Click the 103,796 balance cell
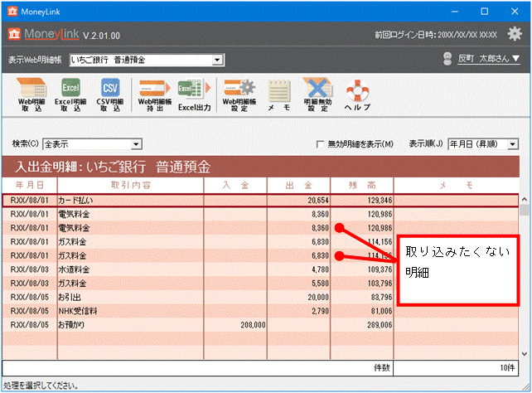This screenshot has width=532, height=393. point(362,284)
